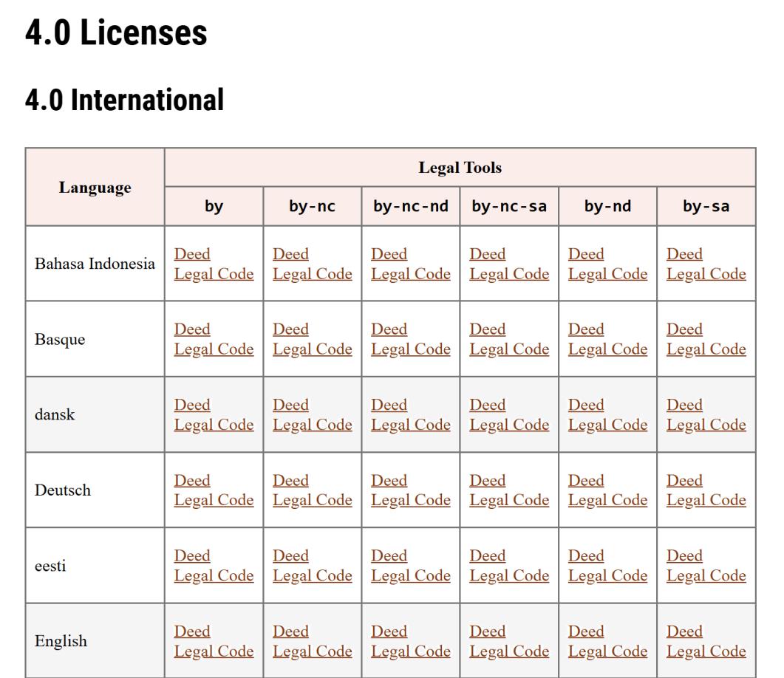This screenshot has height=678, width=784.
Task: Open Deutsch Deed for by-nc-sa license
Action: point(488,480)
